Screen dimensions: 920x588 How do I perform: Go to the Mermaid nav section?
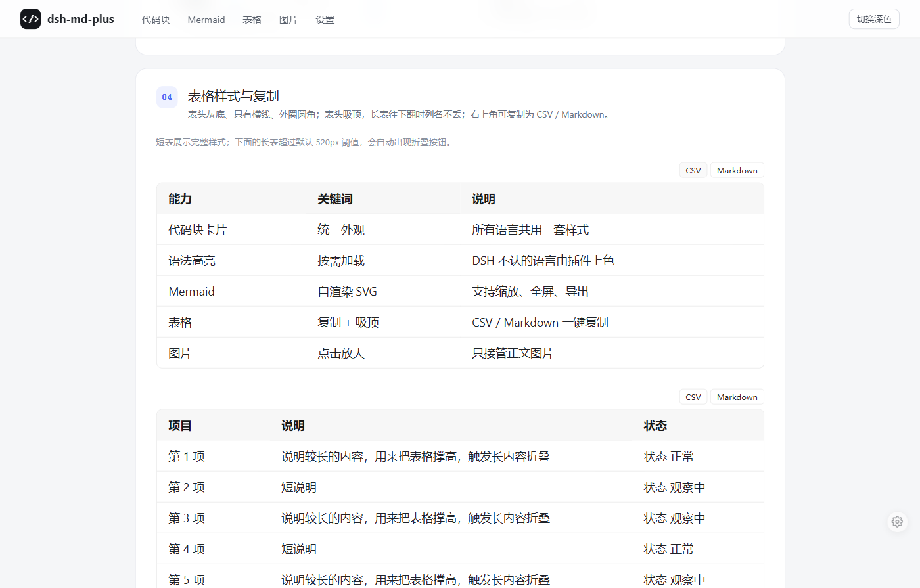pos(206,20)
